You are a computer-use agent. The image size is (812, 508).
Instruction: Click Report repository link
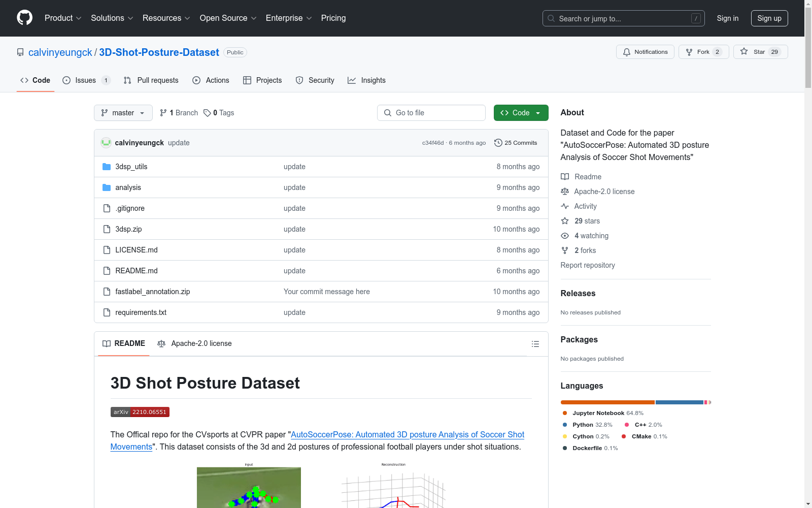click(x=588, y=265)
